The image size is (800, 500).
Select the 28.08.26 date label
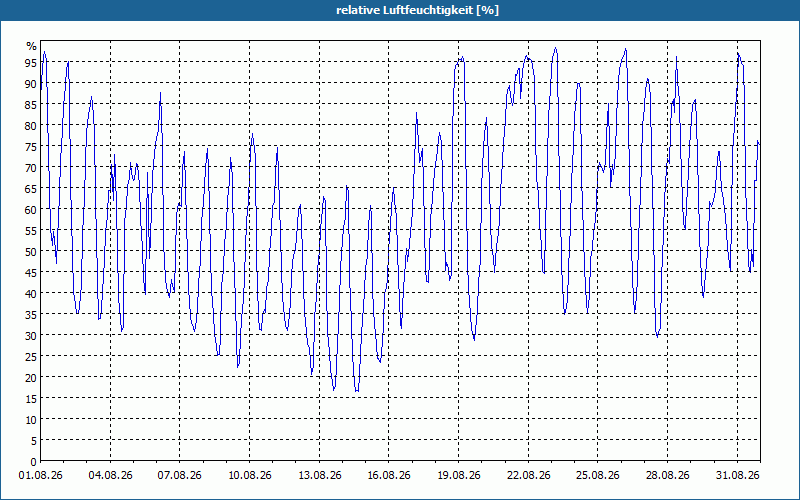click(x=667, y=476)
